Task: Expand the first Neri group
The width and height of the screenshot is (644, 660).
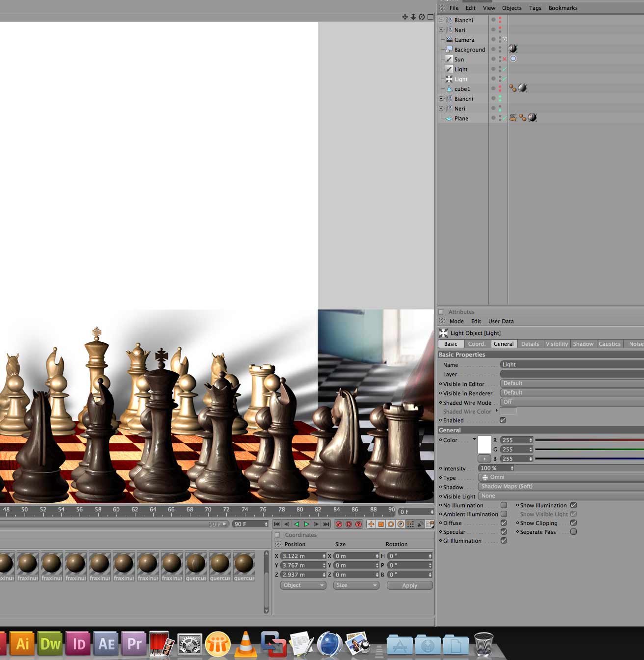Action: (441, 30)
